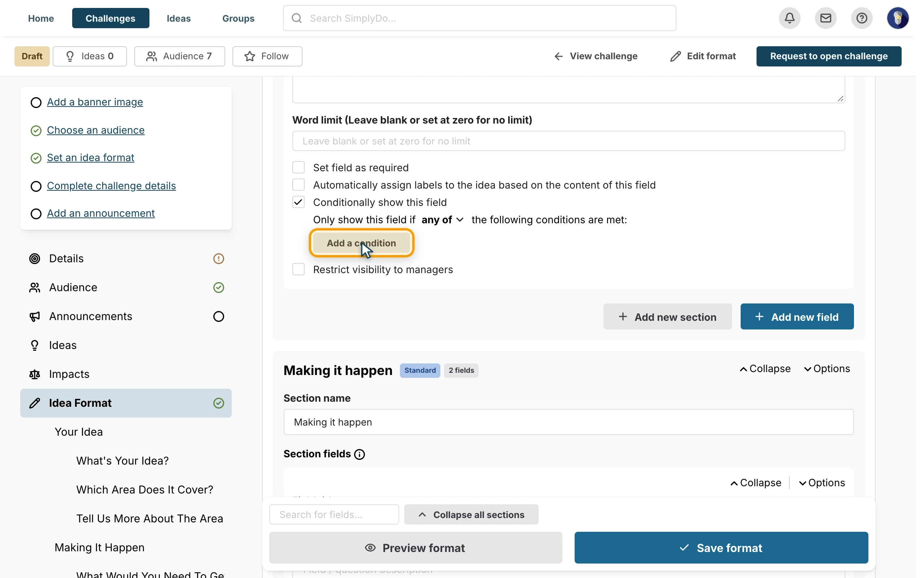Image resolution: width=924 pixels, height=578 pixels.
Task: Click the Ideas lightbulb icon in sidebar
Action: click(35, 345)
